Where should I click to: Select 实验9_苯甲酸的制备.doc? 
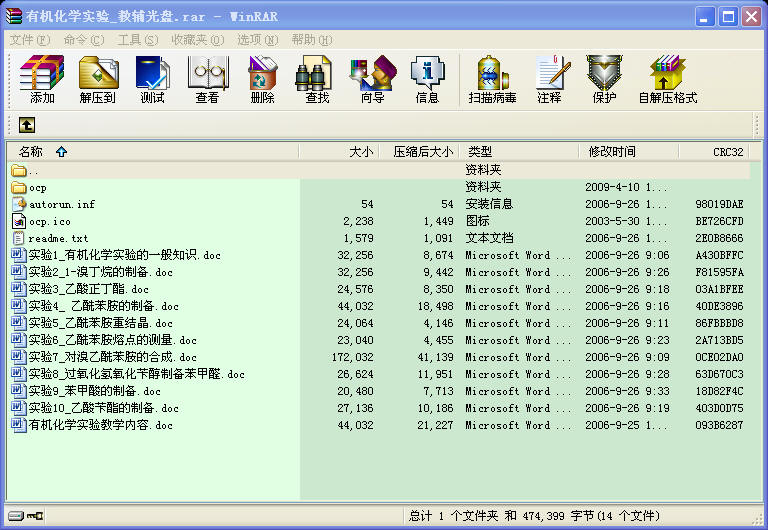tap(95, 391)
